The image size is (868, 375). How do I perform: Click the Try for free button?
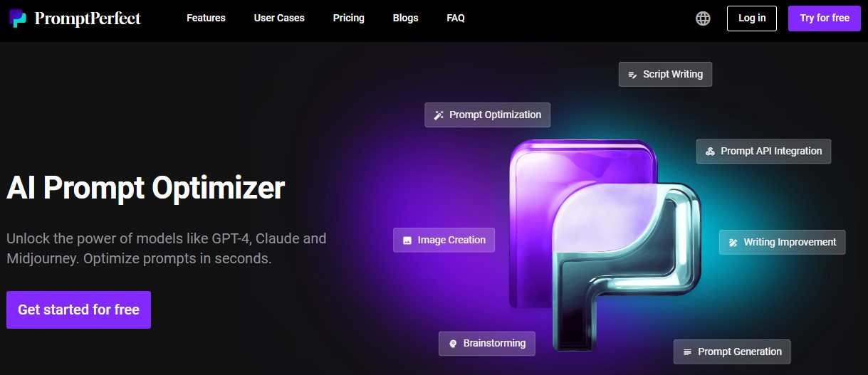825,19
